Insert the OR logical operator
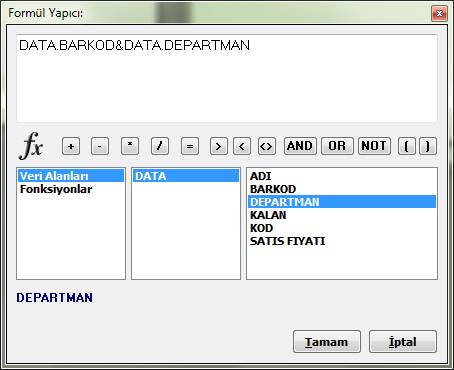The height and width of the screenshot is (370, 454). pyautogui.click(x=337, y=146)
